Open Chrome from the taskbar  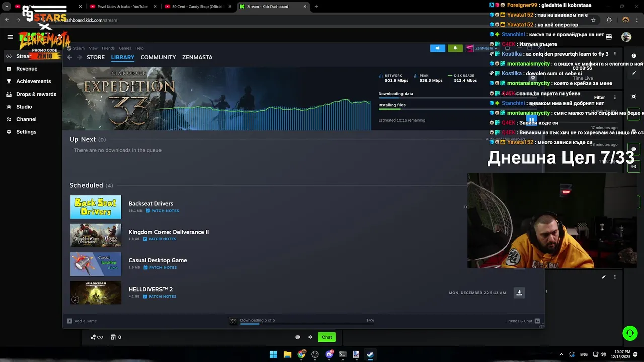pyautogui.click(x=301, y=354)
